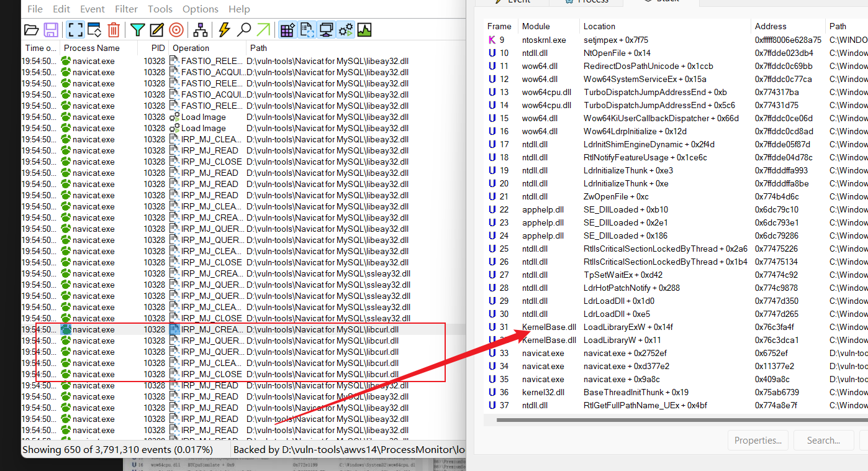This screenshot has width=868, height=471.
Task: Click the U icon on frame 37
Action: tap(492, 405)
